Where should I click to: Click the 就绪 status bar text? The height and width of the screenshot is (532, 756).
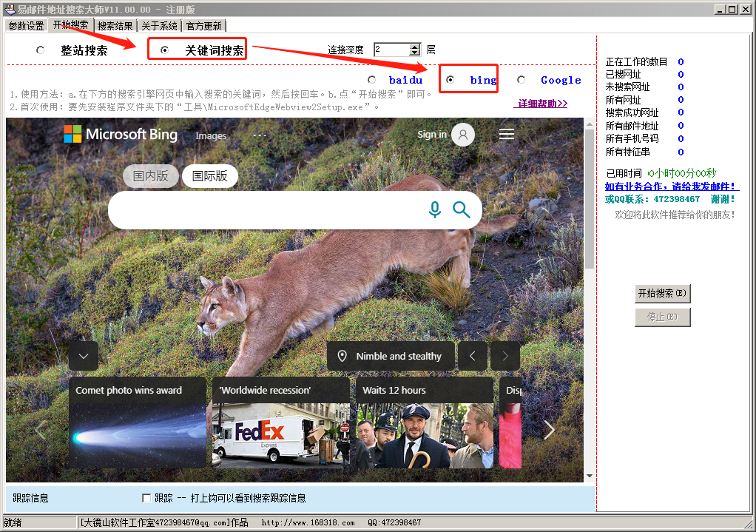(13, 522)
